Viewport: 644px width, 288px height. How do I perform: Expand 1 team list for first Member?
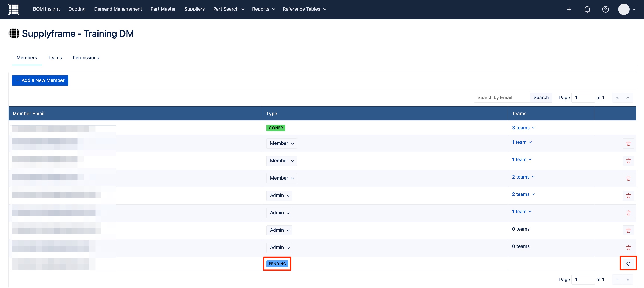(522, 142)
